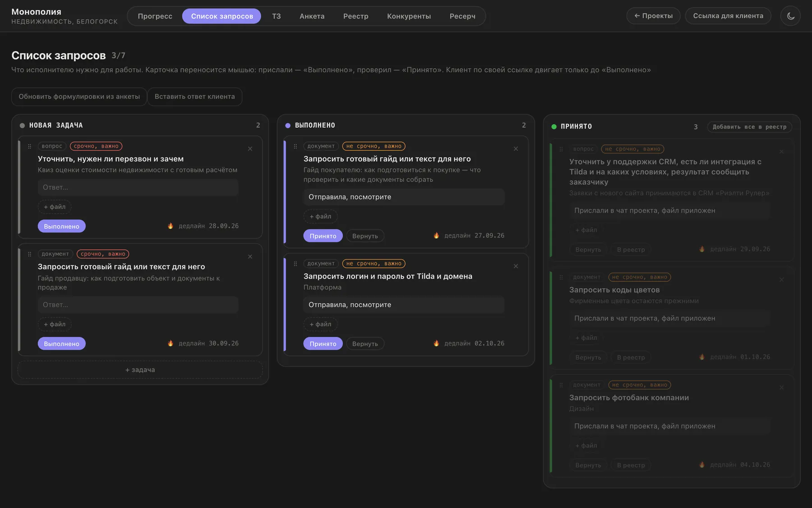
Task: Delete the 'Гайд продавцу' request card
Action: (250, 257)
